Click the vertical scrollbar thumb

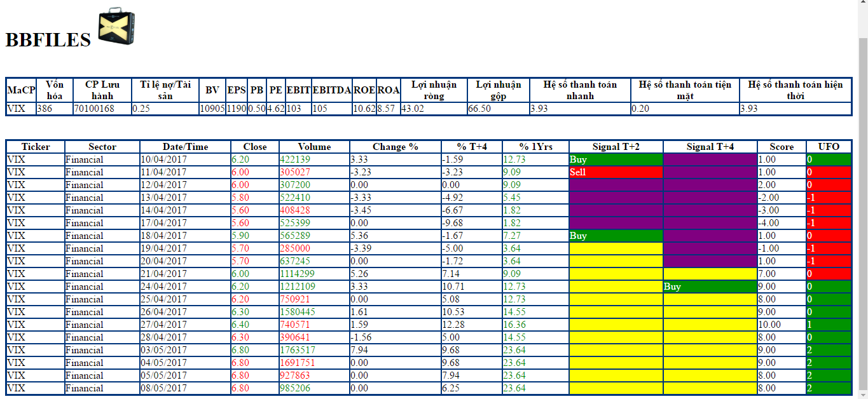click(863, 213)
